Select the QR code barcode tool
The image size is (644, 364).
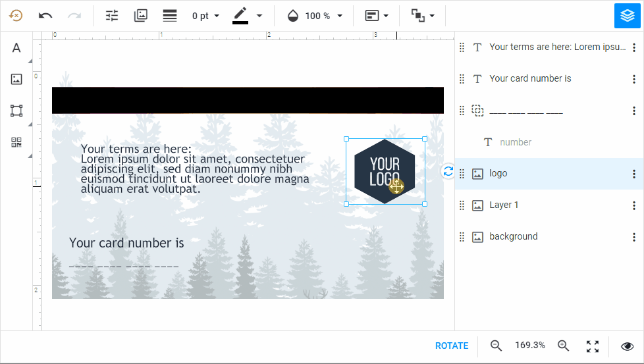pyautogui.click(x=16, y=142)
